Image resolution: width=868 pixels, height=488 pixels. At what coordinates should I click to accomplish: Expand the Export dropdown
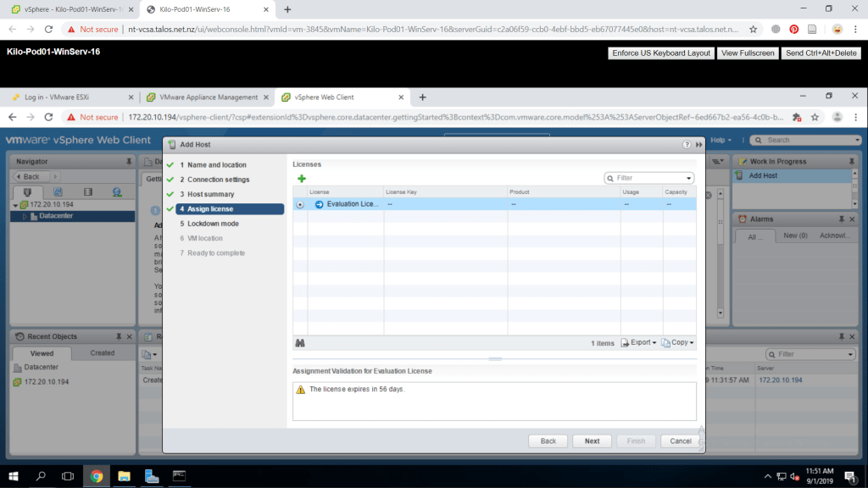click(x=639, y=342)
